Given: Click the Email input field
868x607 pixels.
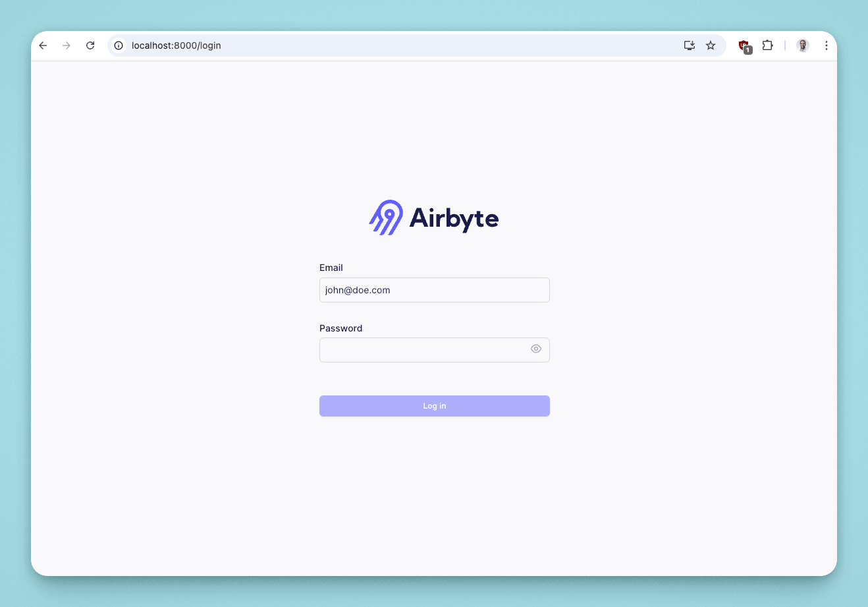Looking at the screenshot, I should (435, 290).
